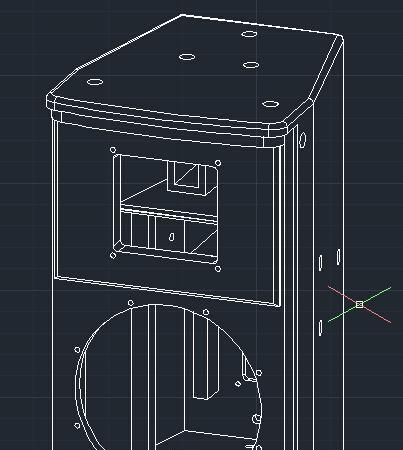The height and width of the screenshot is (450, 403).
Task: Select the oval hole on cabinet side panel
Action: click(302, 140)
